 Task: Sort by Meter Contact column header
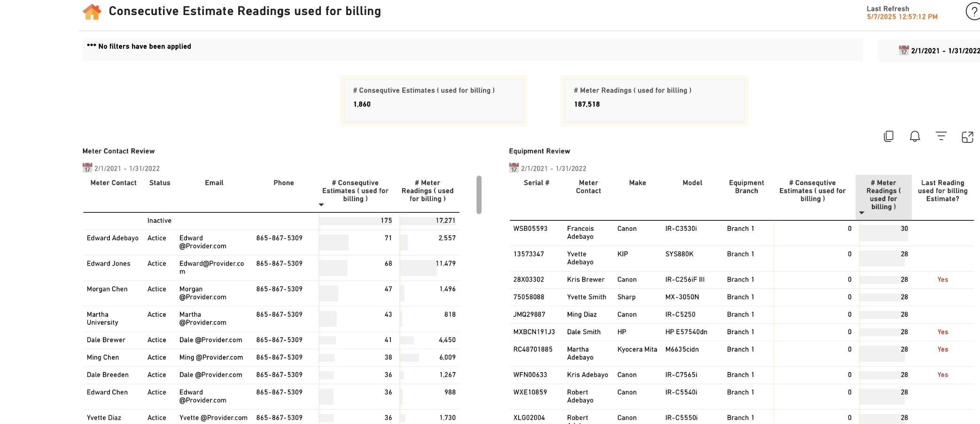click(113, 183)
